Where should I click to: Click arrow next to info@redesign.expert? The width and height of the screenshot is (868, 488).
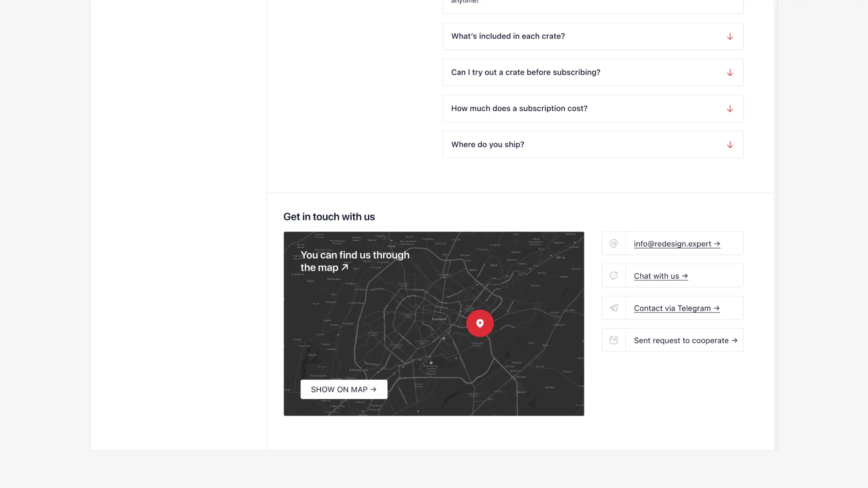pyautogui.click(x=717, y=244)
